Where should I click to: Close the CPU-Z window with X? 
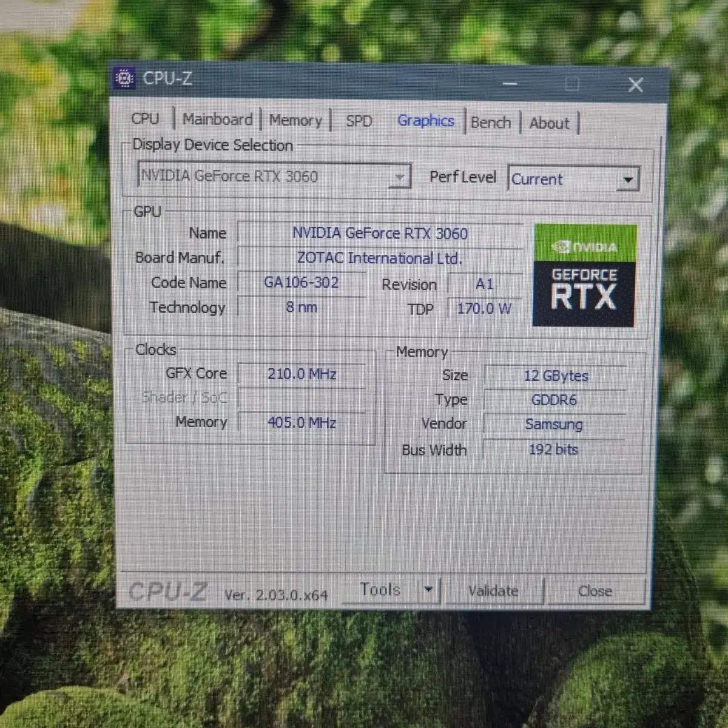(x=635, y=84)
